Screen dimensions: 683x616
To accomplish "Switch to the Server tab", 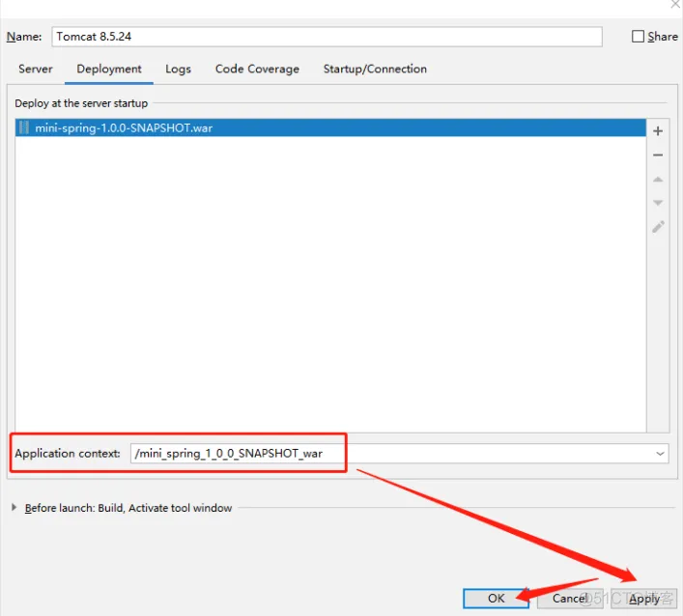I will tap(36, 70).
